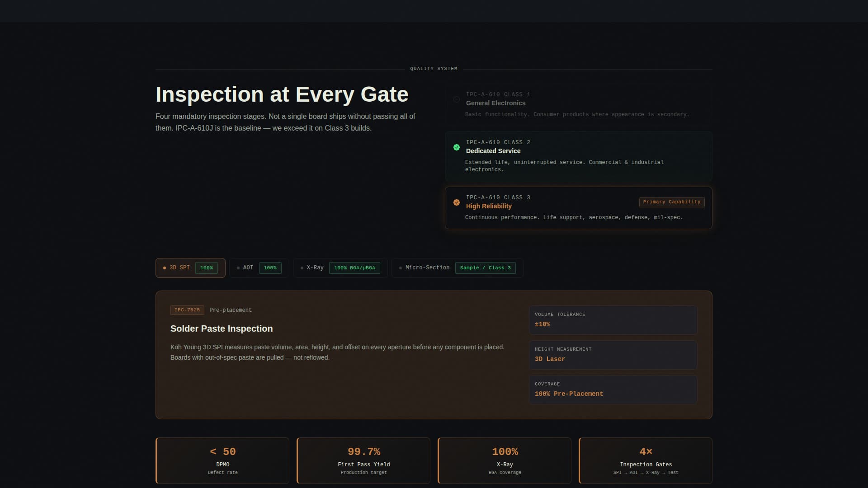
Task: Click the orange dot on the 3D SPI tab
Action: [164, 267]
